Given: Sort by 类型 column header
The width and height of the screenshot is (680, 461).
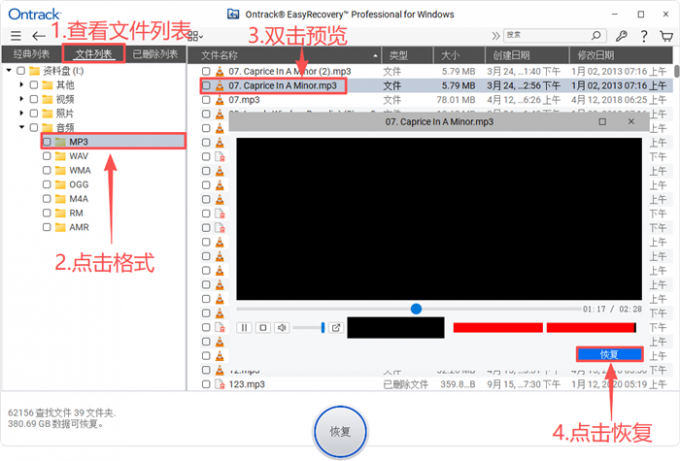Looking at the screenshot, I should (407, 55).
